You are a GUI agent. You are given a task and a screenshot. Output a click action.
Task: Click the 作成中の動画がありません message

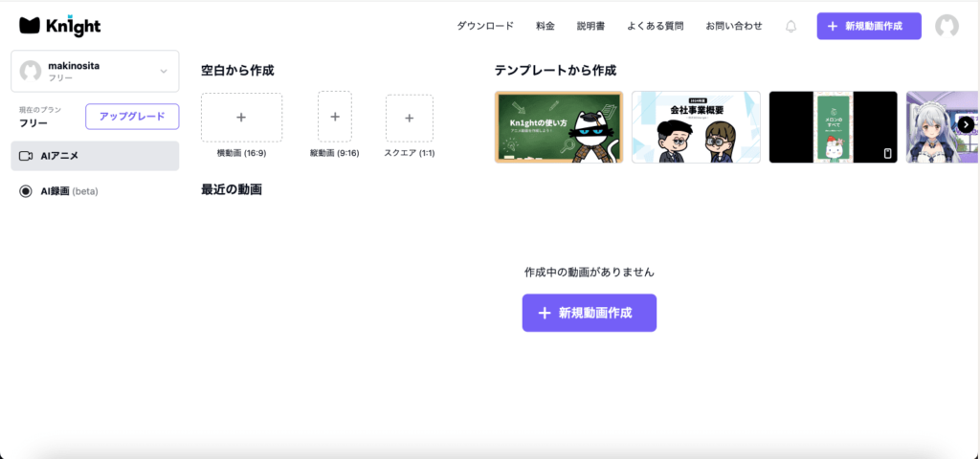tap(590, 273)
